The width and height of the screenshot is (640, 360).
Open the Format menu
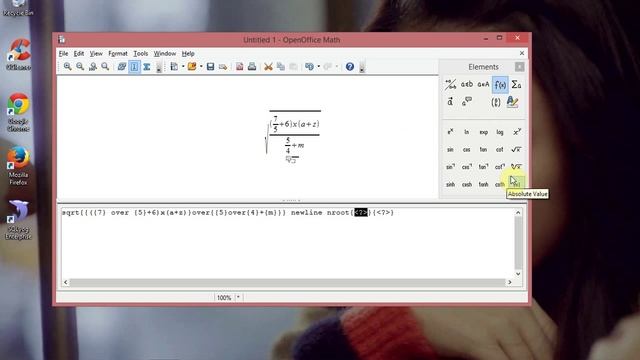point(118,53)
